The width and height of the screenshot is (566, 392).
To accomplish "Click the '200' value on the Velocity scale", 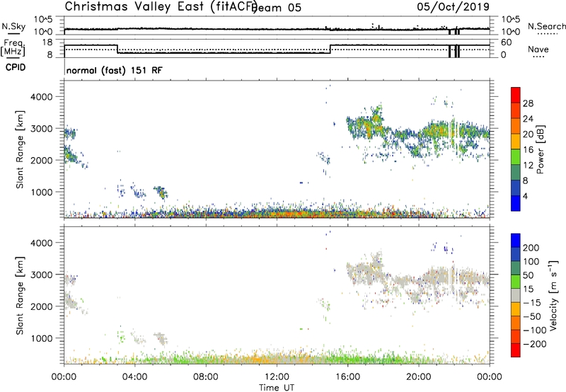I will (531, 248).
